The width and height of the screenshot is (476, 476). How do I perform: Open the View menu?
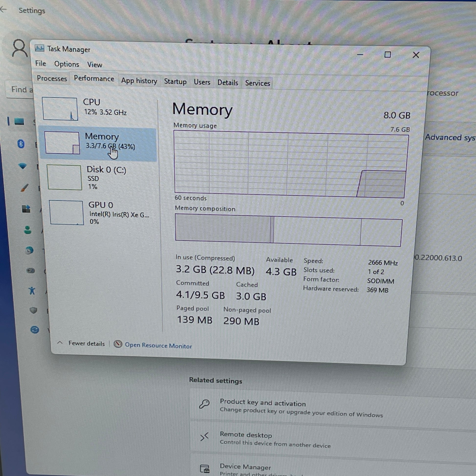pos(95,65)
